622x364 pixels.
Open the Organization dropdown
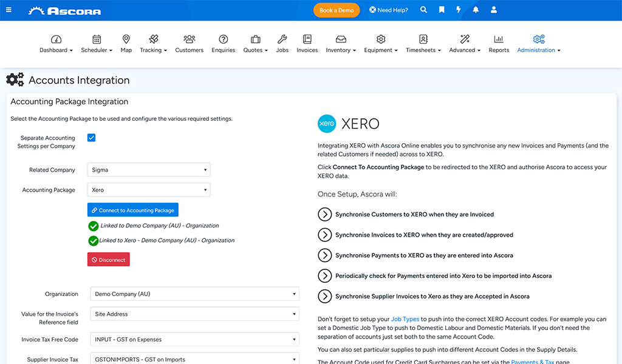coord(195,294)
